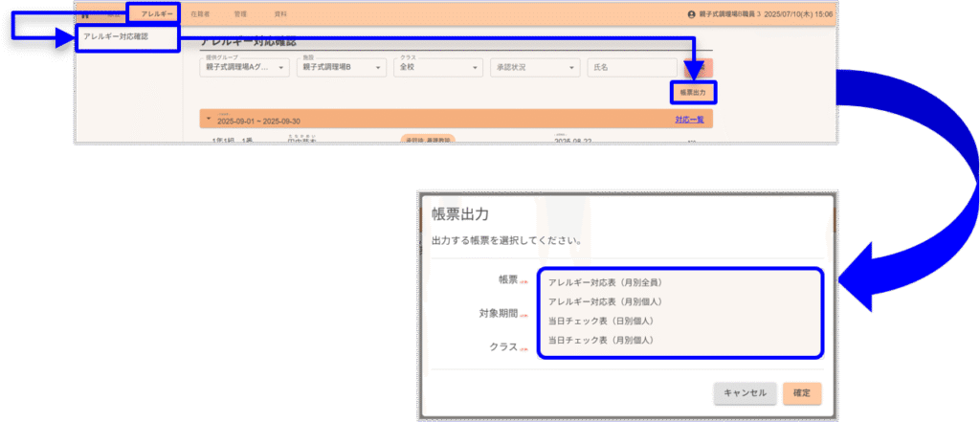Choose アレルギー対応表（月別全員）option
The height and width of the screenshot is (422, 980).
point(606,282)
